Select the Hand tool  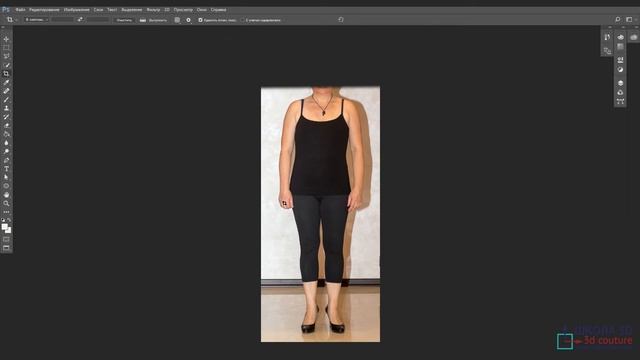pos(6,195)
